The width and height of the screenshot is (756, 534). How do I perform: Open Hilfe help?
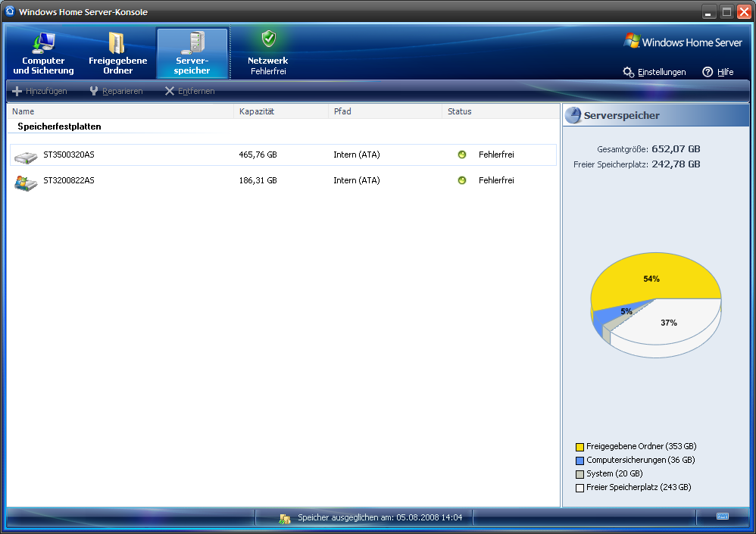point(718,72)
